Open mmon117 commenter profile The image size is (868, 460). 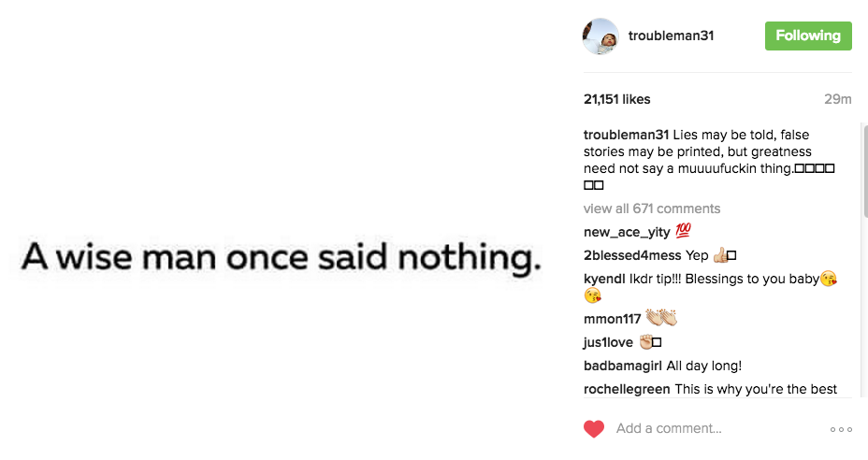(610, 319)
